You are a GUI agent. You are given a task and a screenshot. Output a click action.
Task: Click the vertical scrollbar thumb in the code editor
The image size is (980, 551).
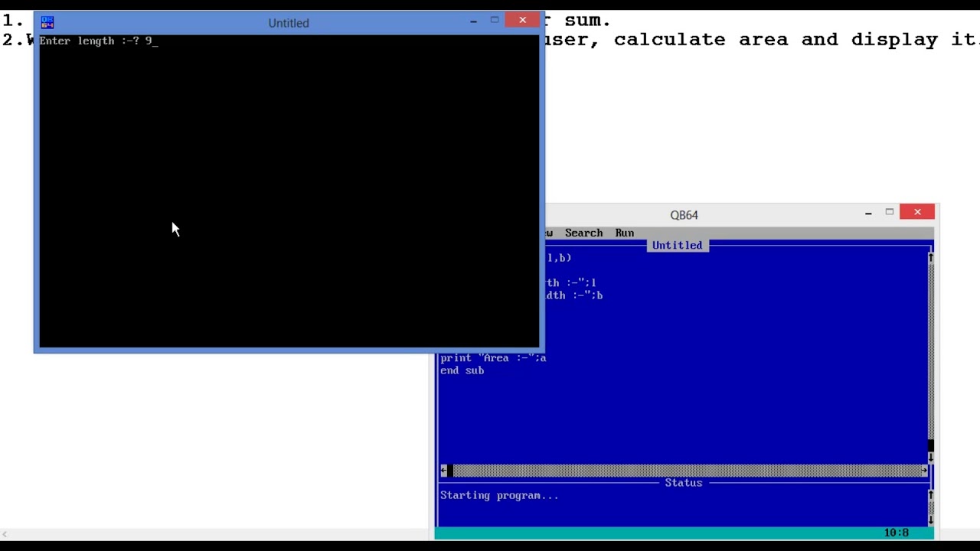point(931,445)
